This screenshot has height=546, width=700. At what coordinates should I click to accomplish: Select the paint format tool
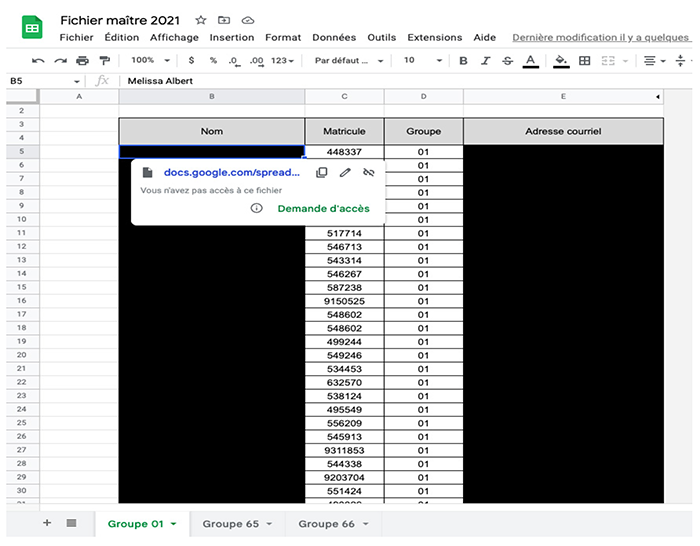click(104, 60)
